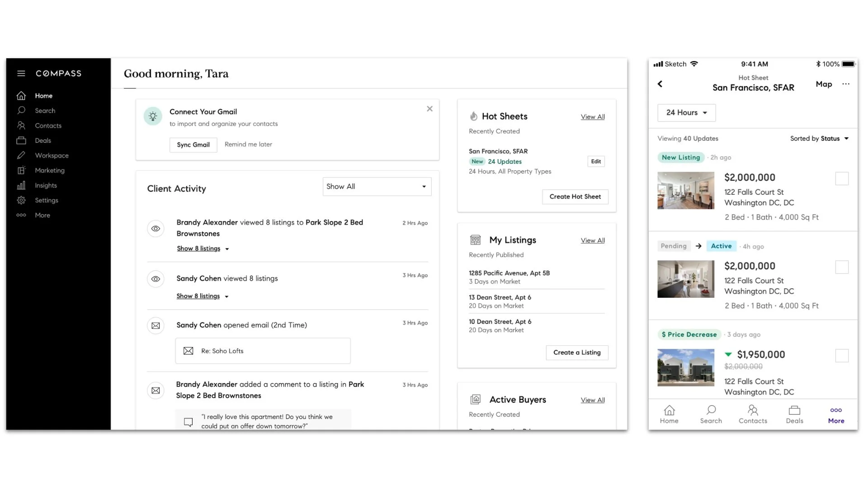The image size is (868, 488).
Task: Check the New Listing $2,000,000 property checkbox
Action: tap(842, 178)
